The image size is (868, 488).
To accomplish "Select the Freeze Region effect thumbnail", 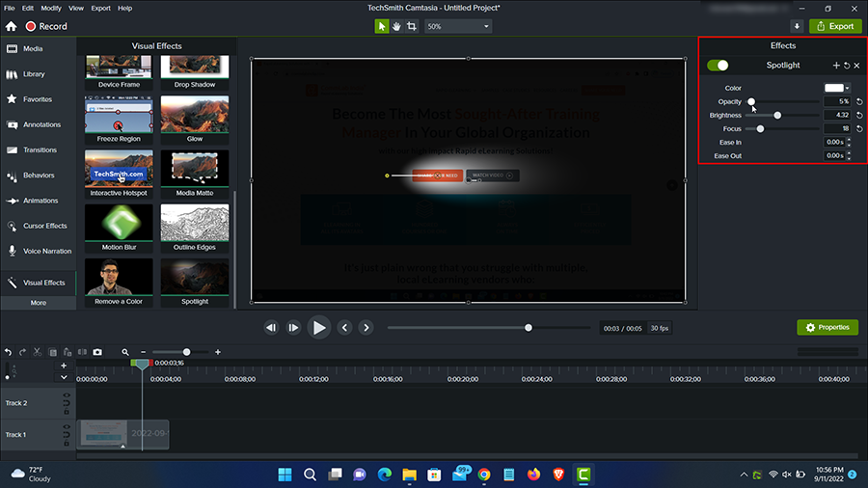I will pyautogui.click(x=119, y=119).
